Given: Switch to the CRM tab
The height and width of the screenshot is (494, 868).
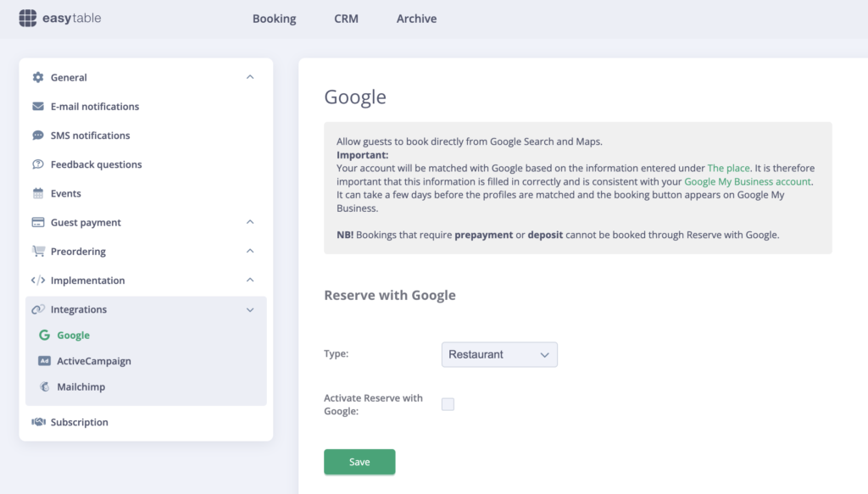Looking at the screenshot, I should (x=346, y=18).
